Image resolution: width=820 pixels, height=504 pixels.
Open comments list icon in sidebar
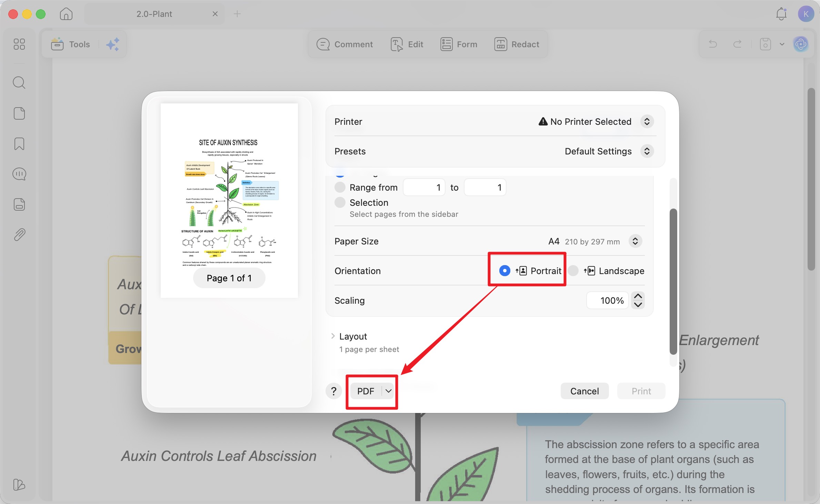(x=19, y=174)
